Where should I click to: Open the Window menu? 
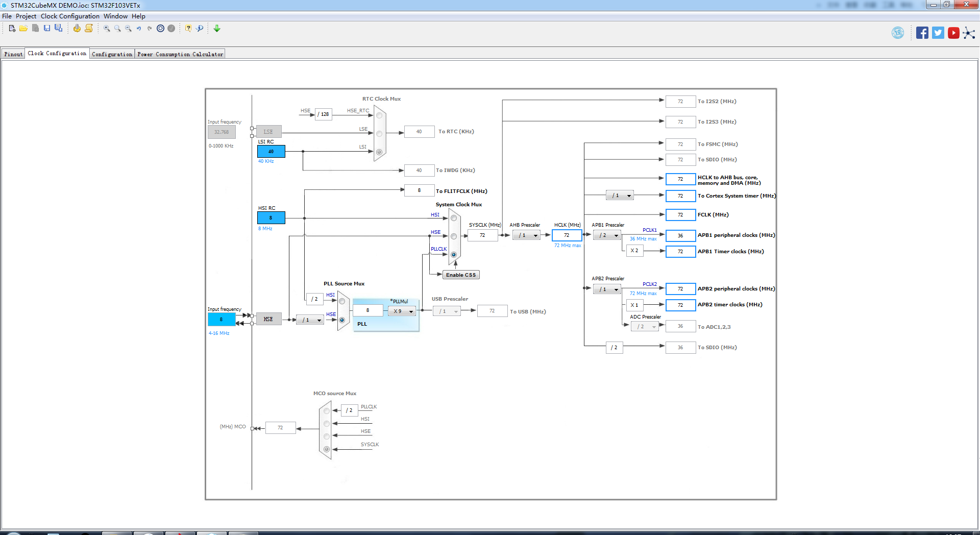click(116, 16)
